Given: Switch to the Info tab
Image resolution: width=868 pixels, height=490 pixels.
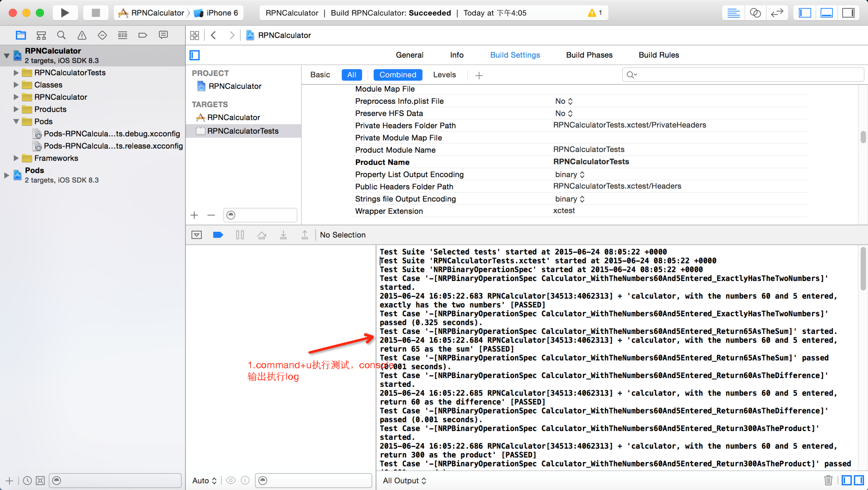Looking at the screenshot, I should 457,55.
